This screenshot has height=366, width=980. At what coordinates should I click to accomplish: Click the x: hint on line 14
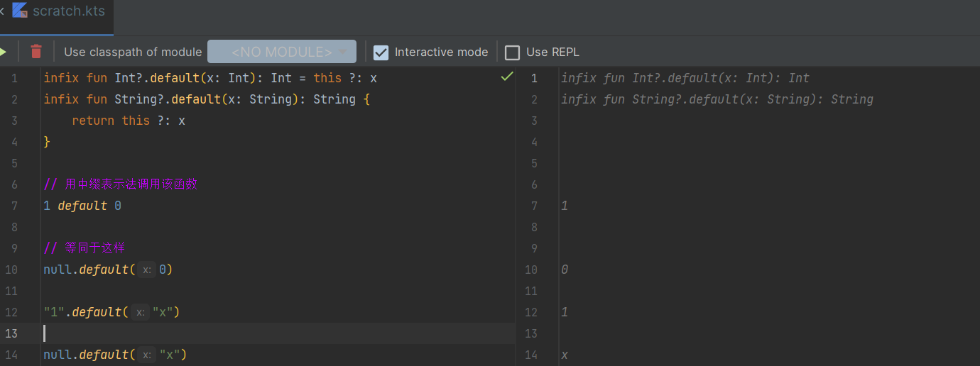146,355
